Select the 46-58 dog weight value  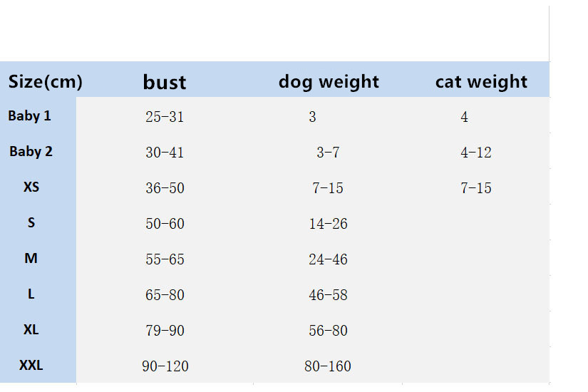[328, 295]
